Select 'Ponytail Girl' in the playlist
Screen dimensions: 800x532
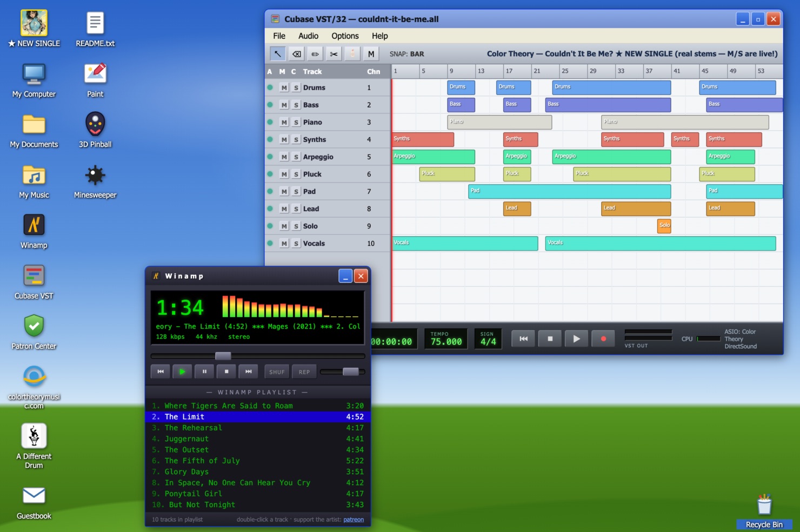click(258, 494)
